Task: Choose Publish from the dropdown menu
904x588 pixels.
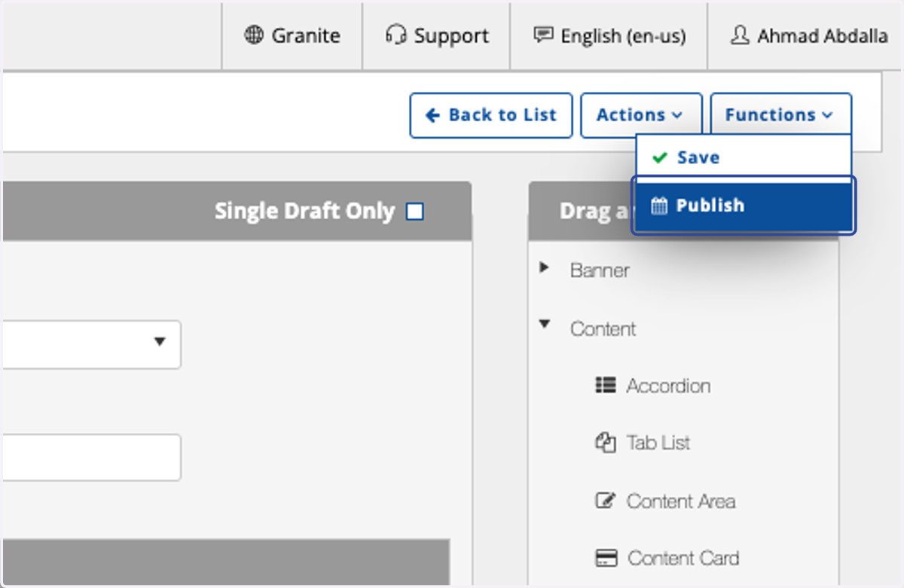Action: click(x=744, y=206)
